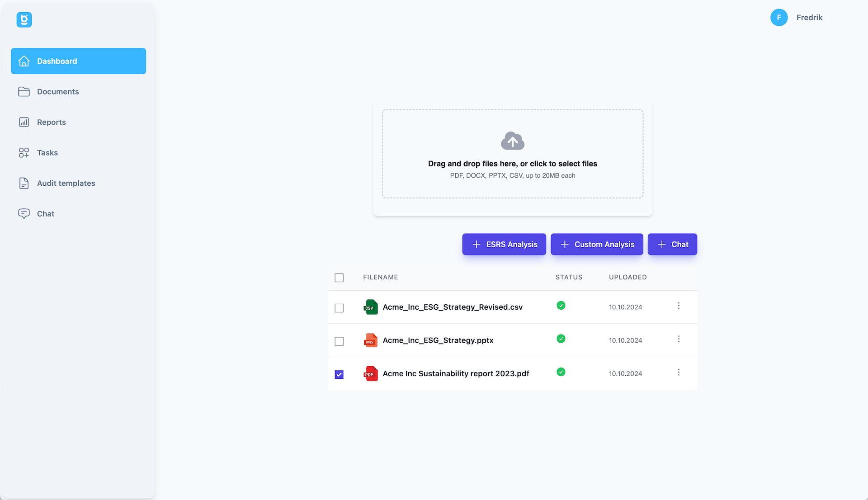Open Fredrik's profile via avatar
This screenshot has width=868, height=500.
779,18
